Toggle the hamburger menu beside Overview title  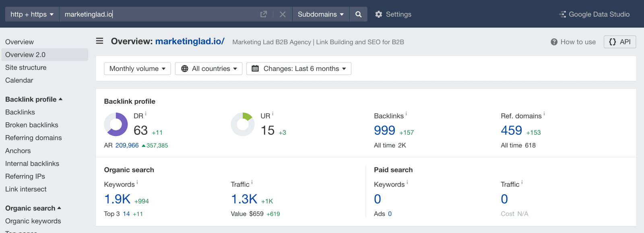(x=99, y=41)
